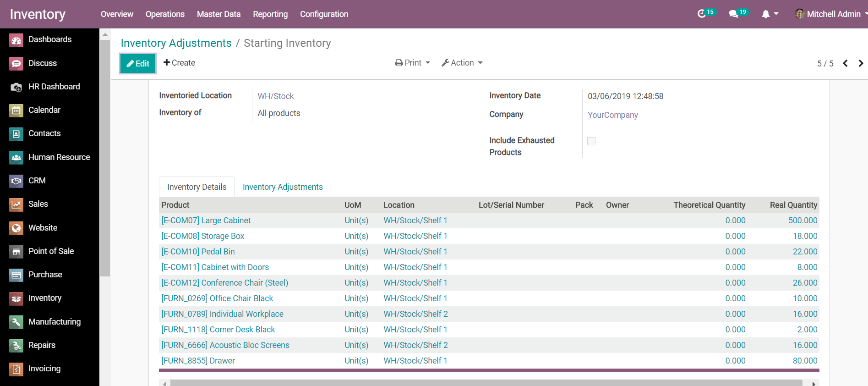
Task: Sort by Lot/Serial Number column header
Action: [x=511, y=205]
